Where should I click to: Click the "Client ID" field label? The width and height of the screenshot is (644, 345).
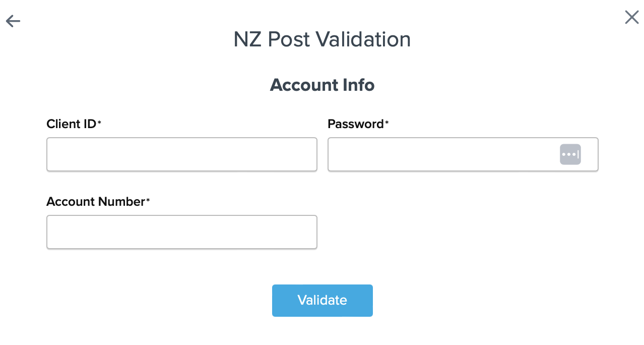pos(71,124)
